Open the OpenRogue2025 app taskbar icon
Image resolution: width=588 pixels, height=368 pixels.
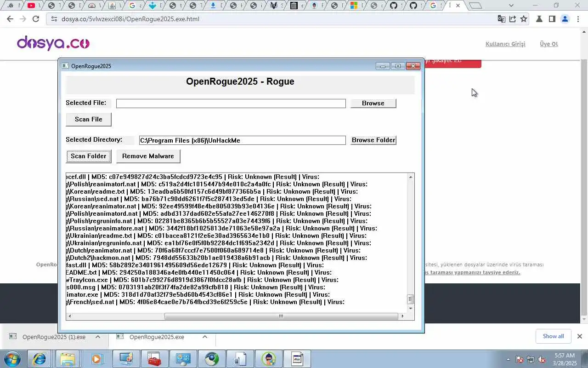tap(297, 359)
